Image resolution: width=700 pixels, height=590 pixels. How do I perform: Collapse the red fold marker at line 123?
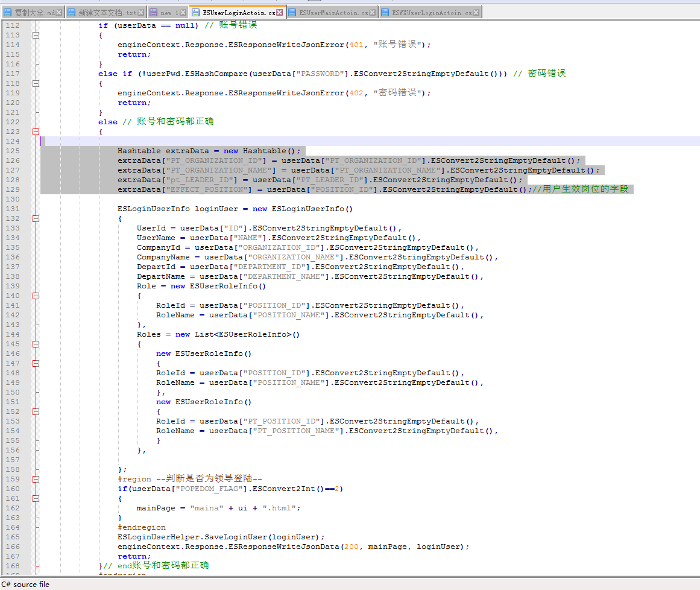36,132
